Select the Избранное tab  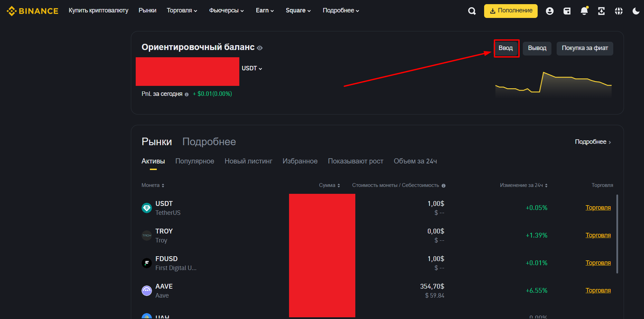coord(300,161)
